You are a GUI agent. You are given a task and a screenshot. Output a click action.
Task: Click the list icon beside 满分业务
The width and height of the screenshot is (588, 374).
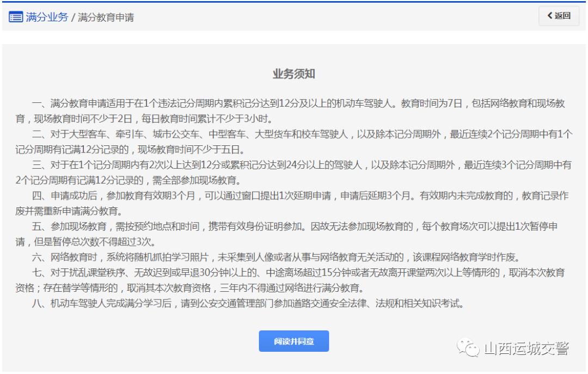pyautogui.click(x=16, y=17)
